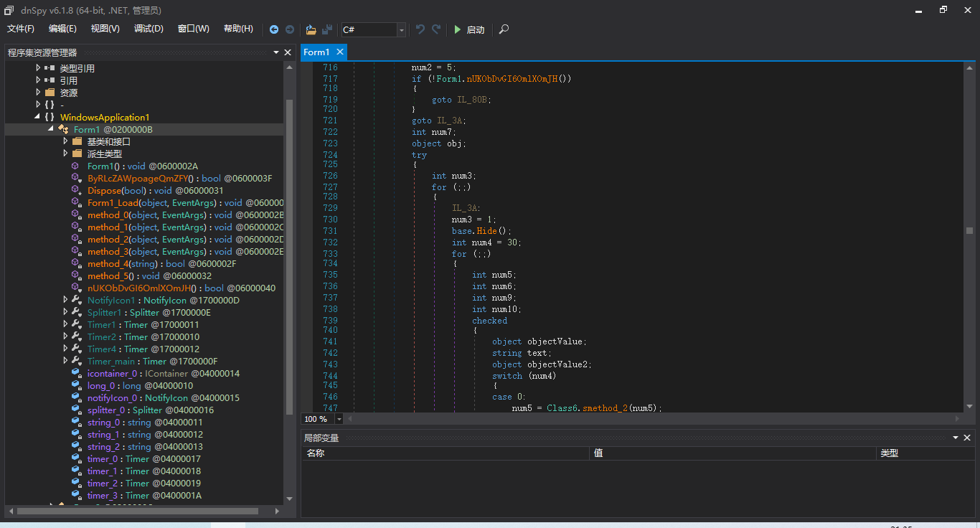Select nUKObDvGI6OmlXOmJH() : bool in the tree

coord(182,288)
